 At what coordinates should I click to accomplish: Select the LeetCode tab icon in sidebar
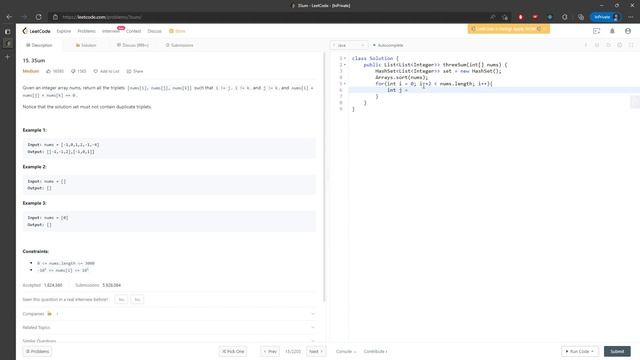(x=7, y=43)
